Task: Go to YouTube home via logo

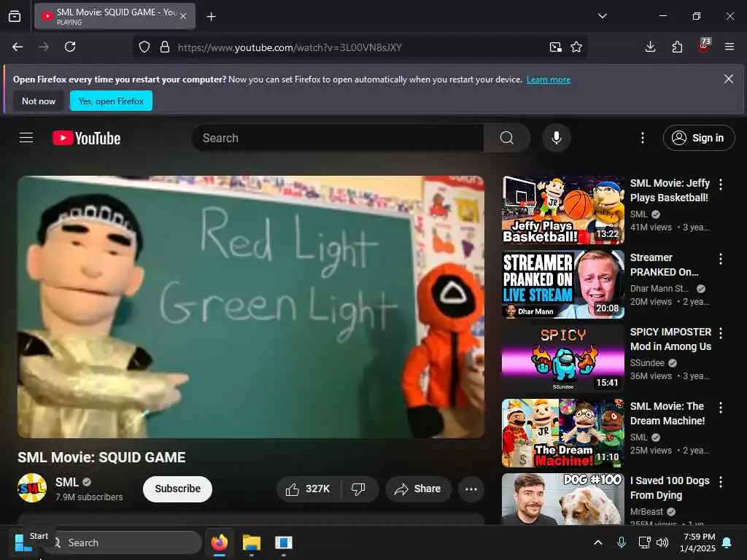Action: coord(86,138)
